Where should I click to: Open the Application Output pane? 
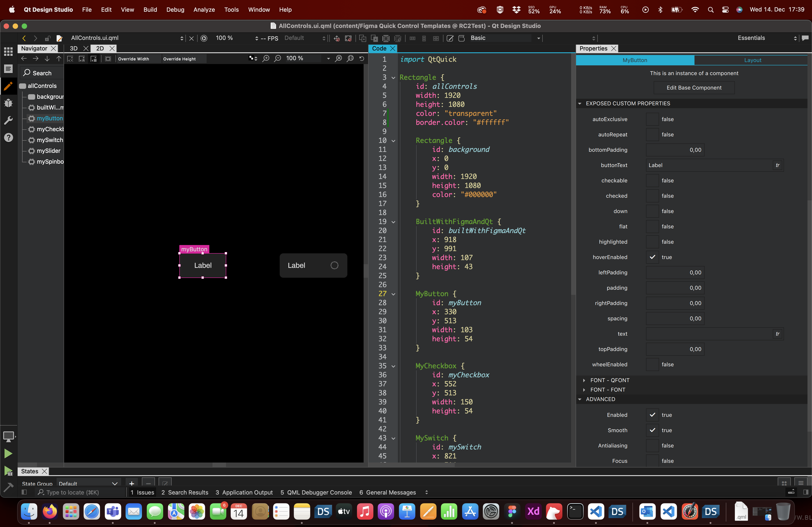pyautogui.click(x=244, y=493)
